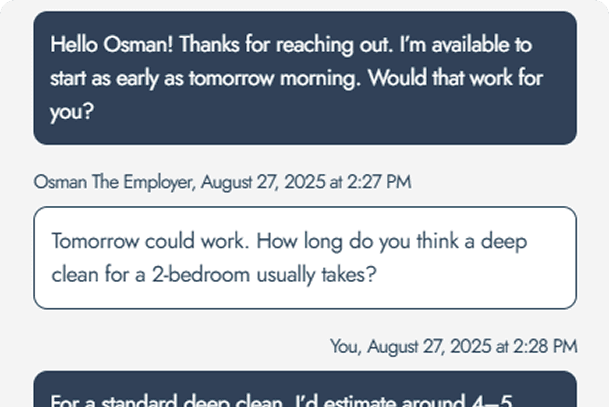
Task: Click the "You" sender label
Action: coord(344,347)
